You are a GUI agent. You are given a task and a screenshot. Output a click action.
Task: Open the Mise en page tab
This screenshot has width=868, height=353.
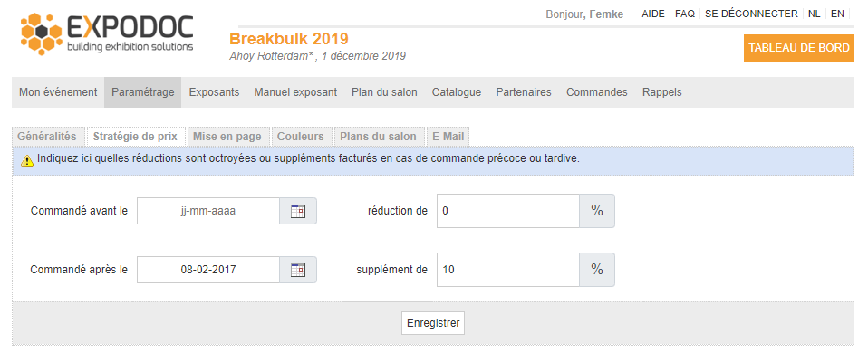coord(227,136)
